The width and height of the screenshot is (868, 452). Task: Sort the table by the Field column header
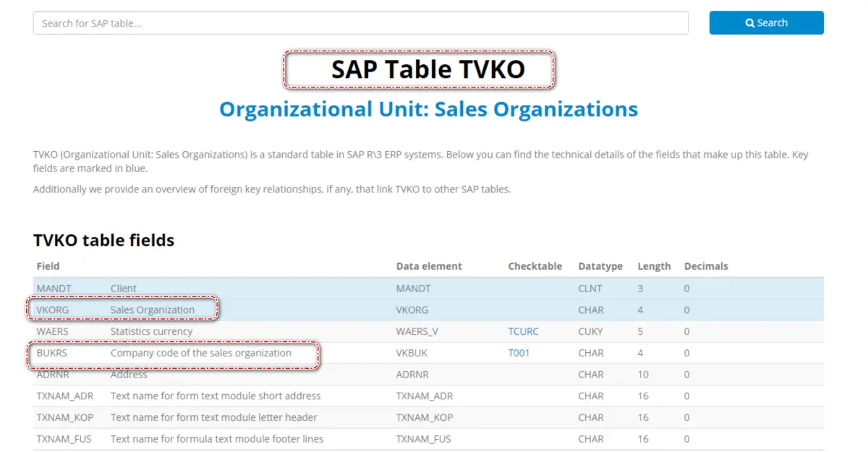click(x=47, y=265)
